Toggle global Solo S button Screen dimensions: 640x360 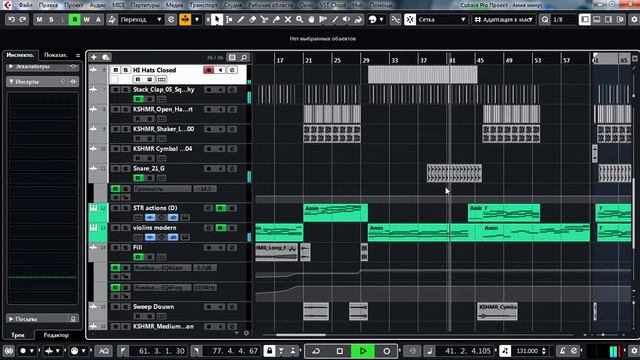tap(51, 20)
